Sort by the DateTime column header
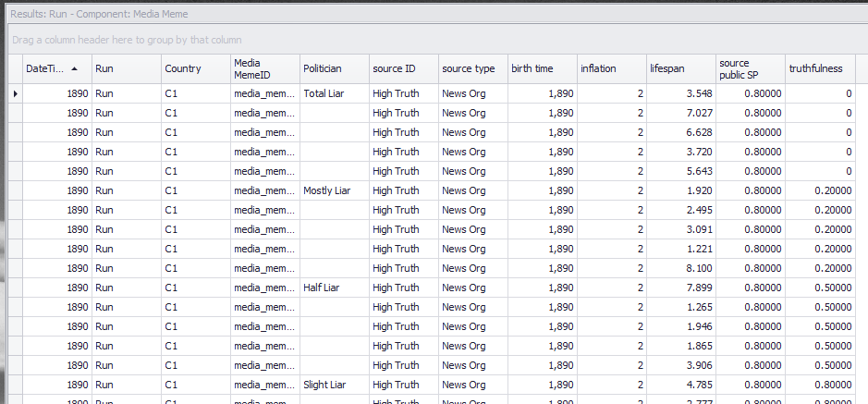Screen dimensions: 868x404 click(57, 68)
